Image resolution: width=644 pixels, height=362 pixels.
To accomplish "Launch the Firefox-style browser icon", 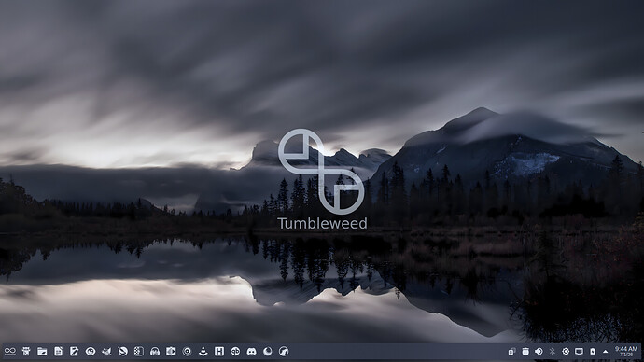I will pyautogui.click(x=267, y=352).
